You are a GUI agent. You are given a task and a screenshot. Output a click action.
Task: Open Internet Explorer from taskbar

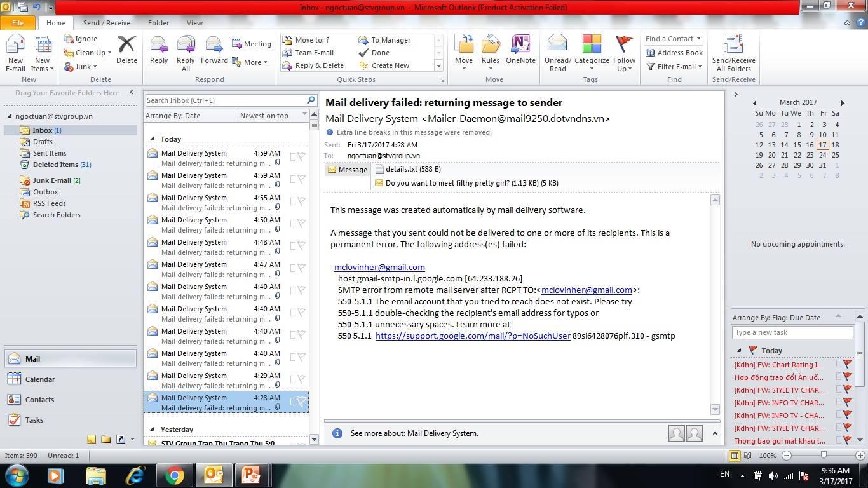(135, 475)
